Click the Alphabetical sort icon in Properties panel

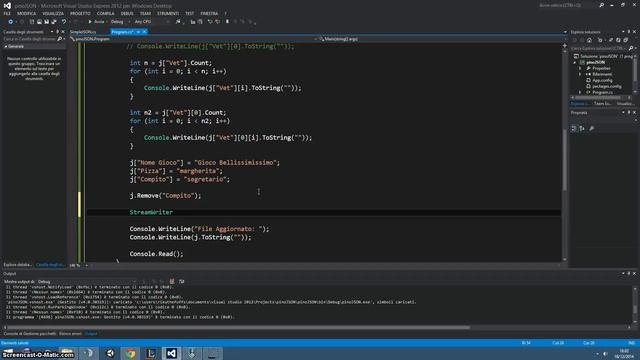582,129
